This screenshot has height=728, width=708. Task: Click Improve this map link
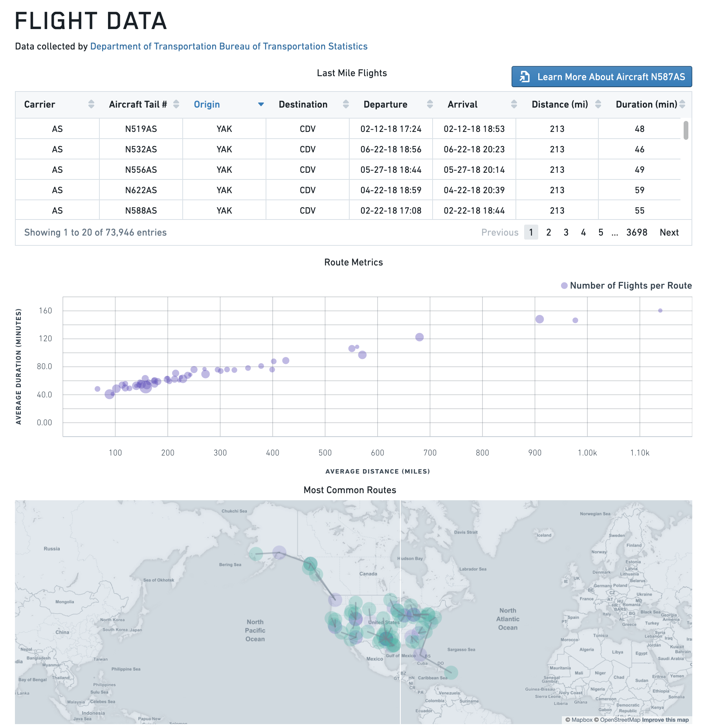[665, 720]
